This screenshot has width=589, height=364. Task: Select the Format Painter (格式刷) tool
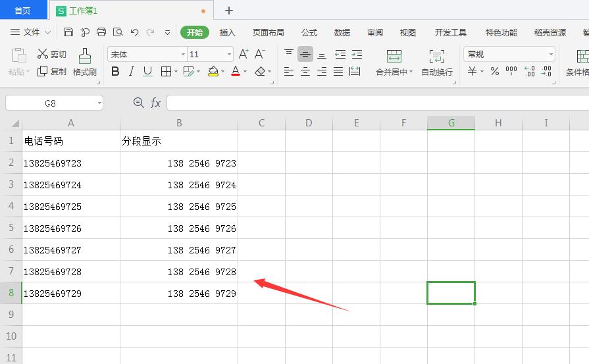84,62
